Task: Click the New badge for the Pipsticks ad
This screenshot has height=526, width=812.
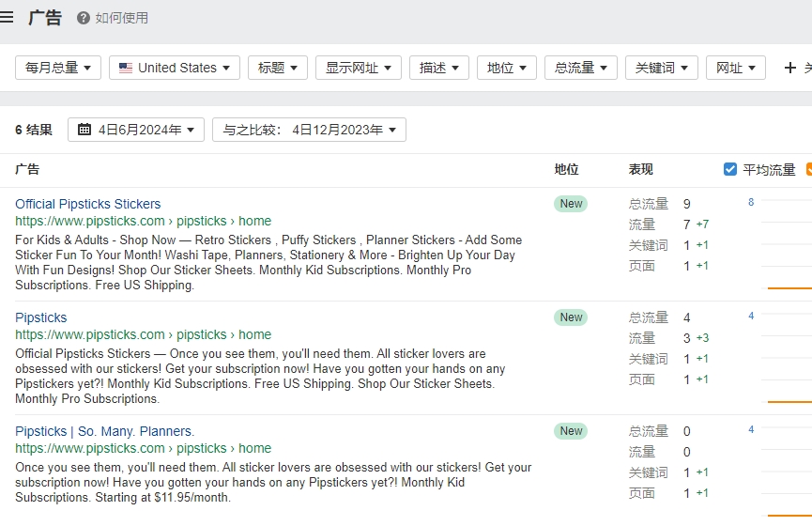Action: tap(571, 317)
